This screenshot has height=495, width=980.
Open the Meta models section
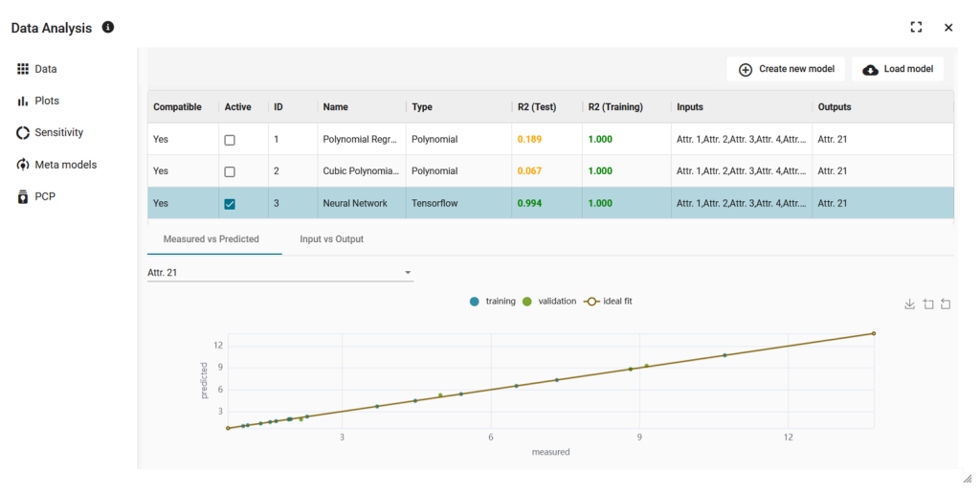[56, 165]
